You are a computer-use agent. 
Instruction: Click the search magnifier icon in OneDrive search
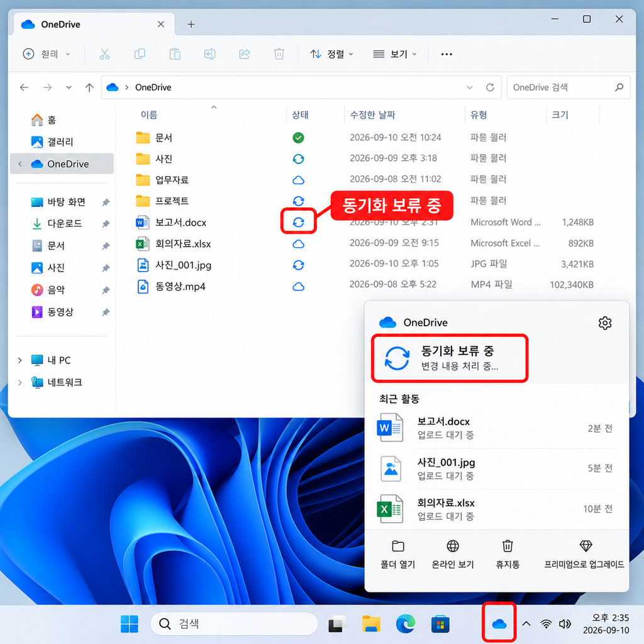coord(619,87)
